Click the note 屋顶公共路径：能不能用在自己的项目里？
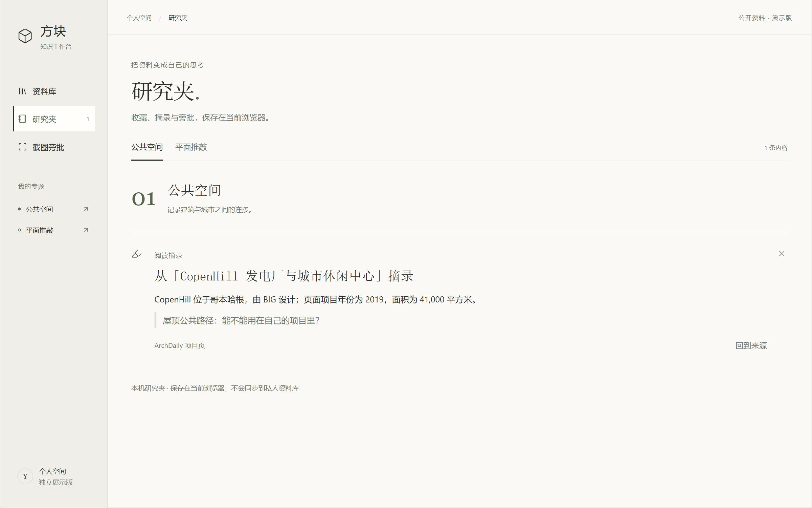The image size is (812, 508). coord(241,320)
